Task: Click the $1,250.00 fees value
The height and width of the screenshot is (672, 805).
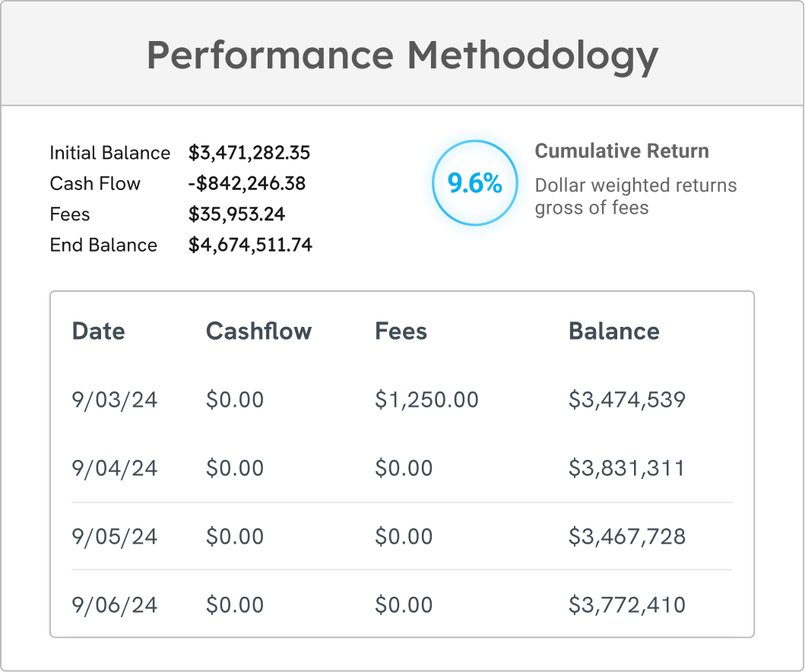Action: [426, 400]
